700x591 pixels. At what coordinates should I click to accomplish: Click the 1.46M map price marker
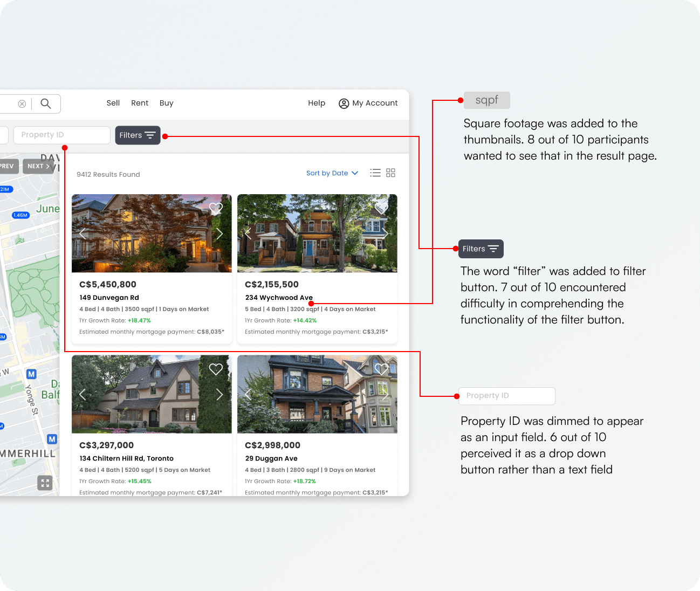20,215
